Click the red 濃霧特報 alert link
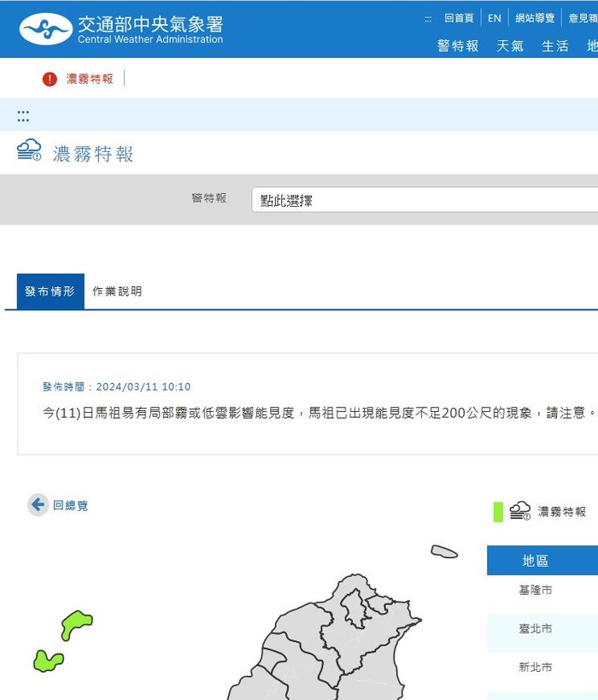This screenshot has width=598, height=700. [x=90, y=79]
